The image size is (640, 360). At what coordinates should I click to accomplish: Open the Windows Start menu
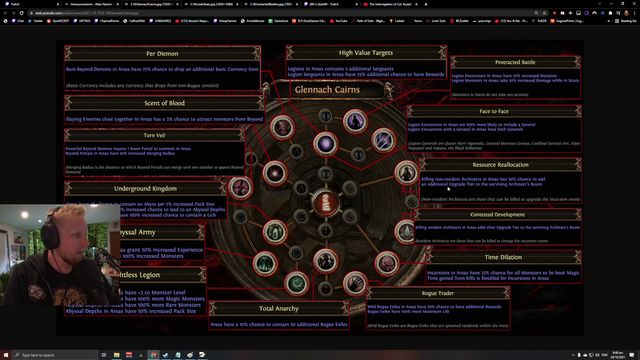pyautogui.click(x=6, y=355)
